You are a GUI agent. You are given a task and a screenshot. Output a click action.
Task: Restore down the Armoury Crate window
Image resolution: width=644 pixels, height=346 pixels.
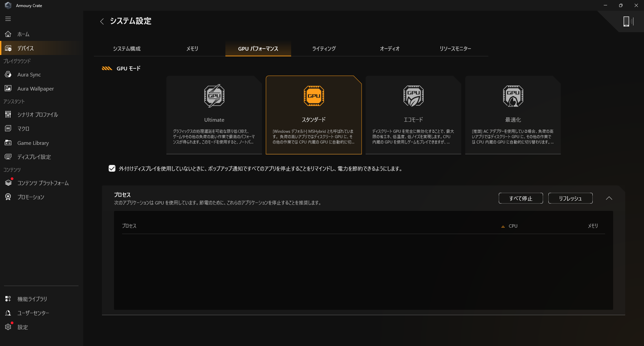(621, 5)
